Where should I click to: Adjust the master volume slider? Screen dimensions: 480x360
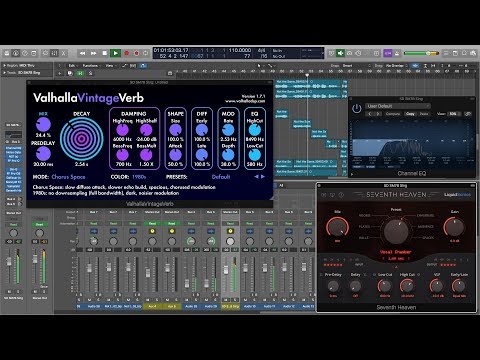(x=421, y=53)
